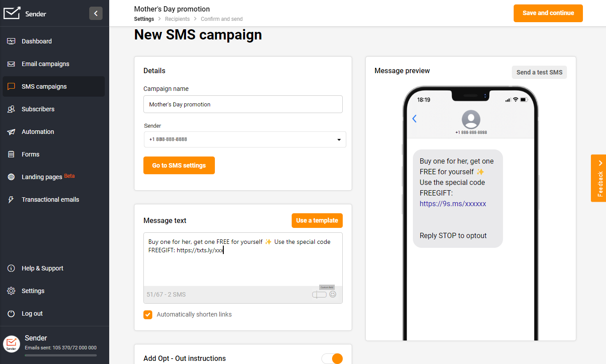Collapse the left sidebar
The height and width of the screenshot is (364, 606).
pyautogui.click(x=96, y=13)
